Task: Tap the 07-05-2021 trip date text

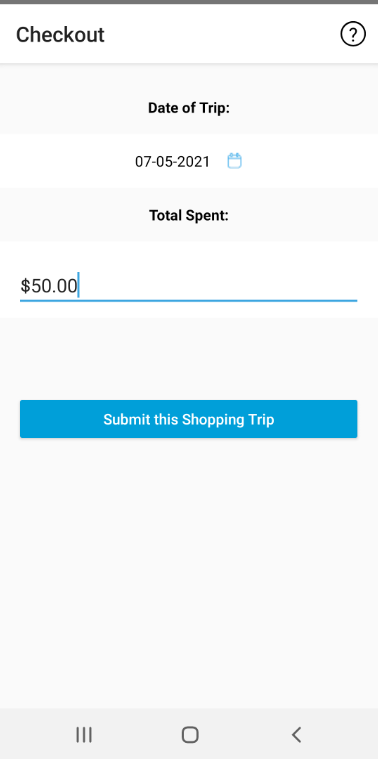Action: point(172,162)
